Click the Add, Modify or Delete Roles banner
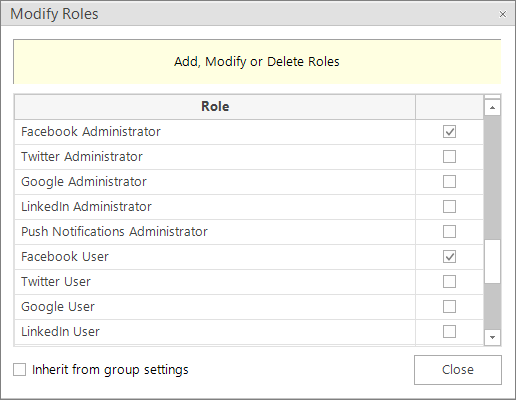The width and height of the screenshot is (516, 400). (x=257, y=62)
